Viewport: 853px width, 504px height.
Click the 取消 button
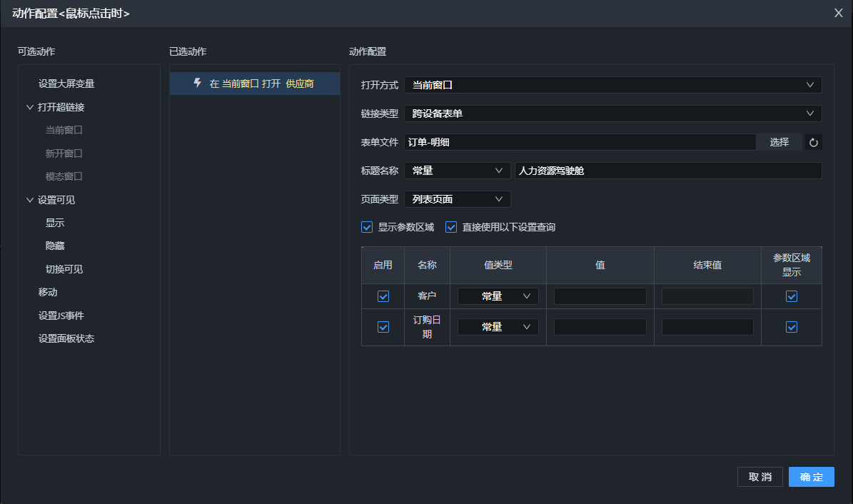[x=759, y=477]
